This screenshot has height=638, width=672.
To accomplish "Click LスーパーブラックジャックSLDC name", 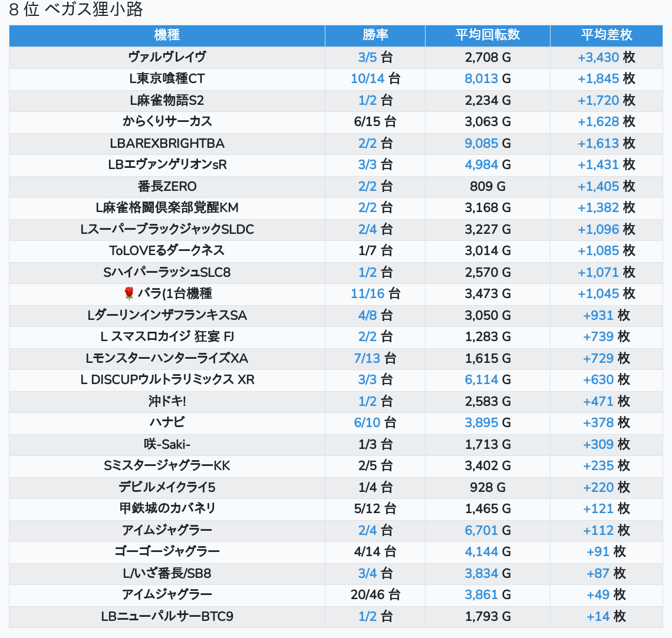I will point(167,230).
